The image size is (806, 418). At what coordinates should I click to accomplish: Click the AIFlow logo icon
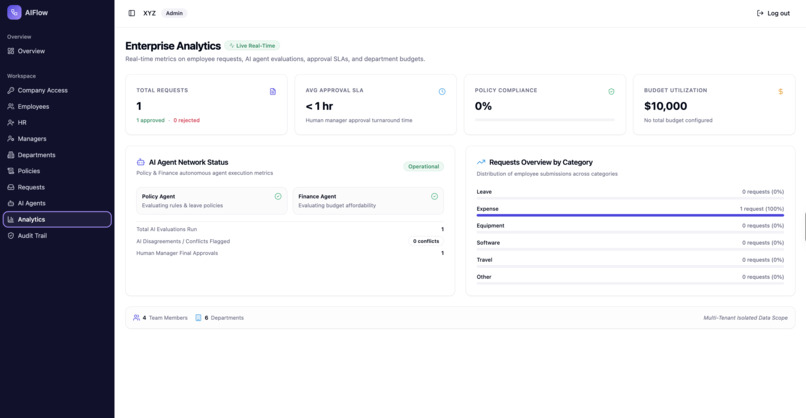[x=14, y=12]
